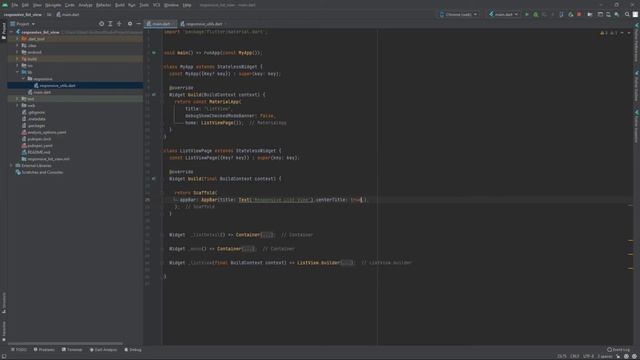
Task: Click the CRLF line separator status entry
Action: click(575, 356)
